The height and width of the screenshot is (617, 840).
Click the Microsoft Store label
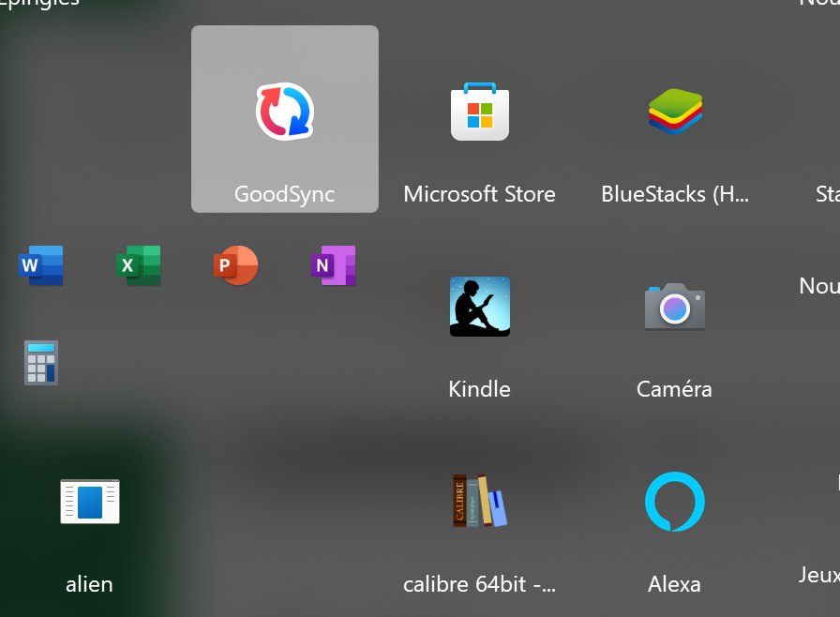pyautogui.click(x=479, y=194)
